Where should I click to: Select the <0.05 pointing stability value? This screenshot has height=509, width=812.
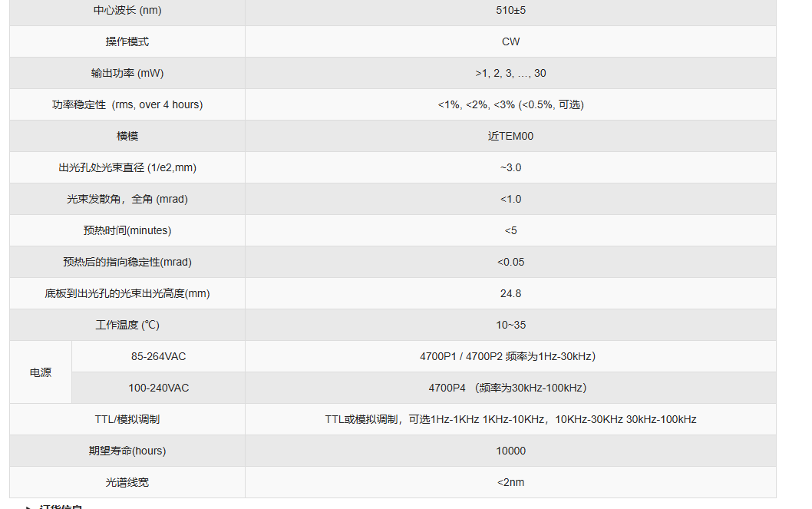[510, 262]
